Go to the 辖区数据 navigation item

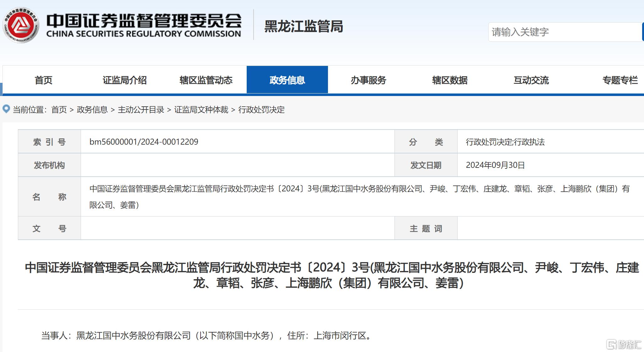click(450, 80)
